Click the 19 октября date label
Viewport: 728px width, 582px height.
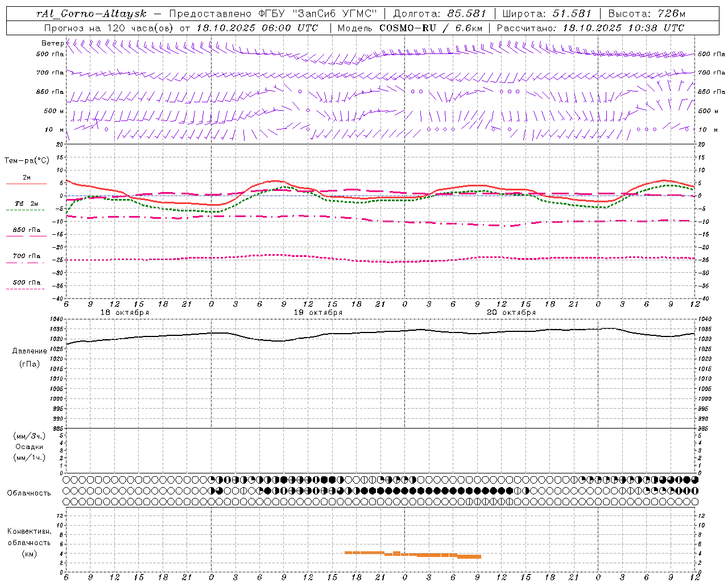tap(318, 312)
